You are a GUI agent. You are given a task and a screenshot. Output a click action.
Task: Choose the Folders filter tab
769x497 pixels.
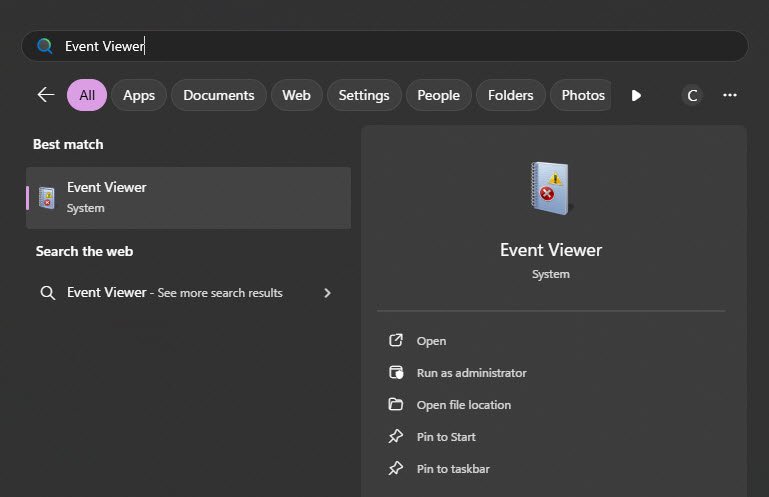click(510, 95)
